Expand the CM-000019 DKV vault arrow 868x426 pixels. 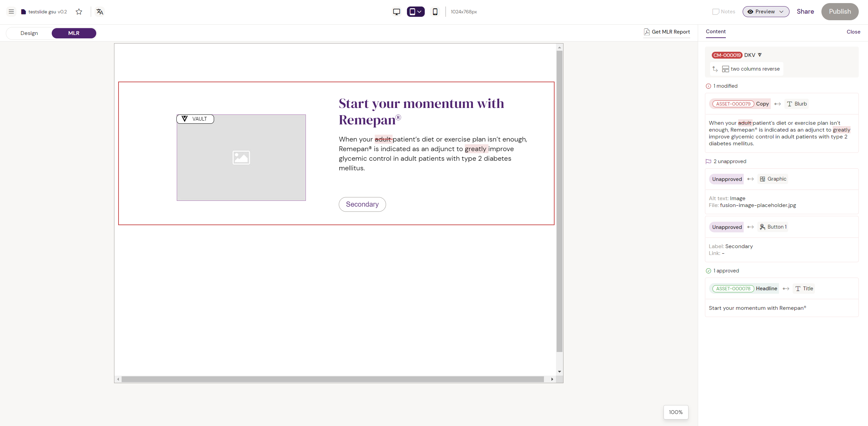click(x=760, y=55)
